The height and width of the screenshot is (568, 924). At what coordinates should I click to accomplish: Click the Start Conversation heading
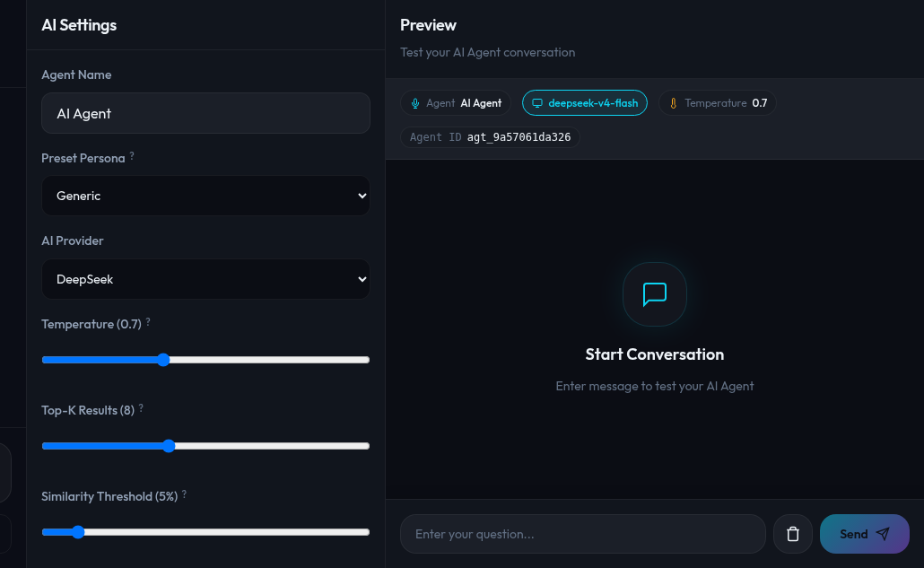pyautogui.click(x=655, y=354)
